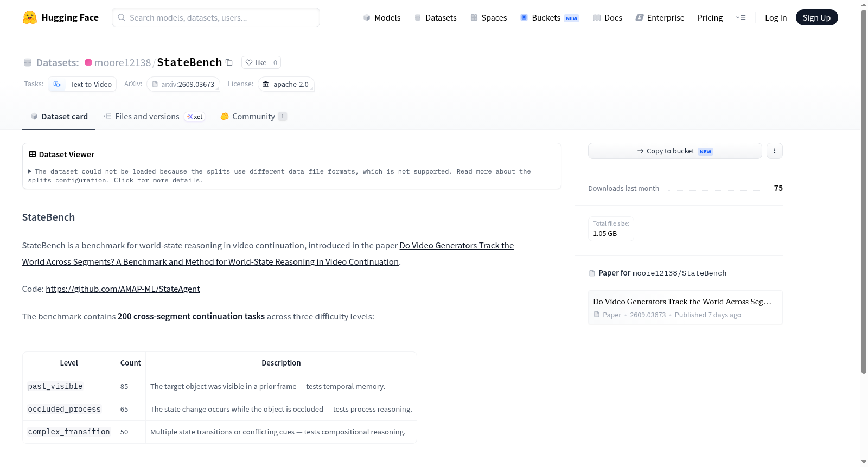Click the occluded_process table cell
Image resolution: width=868 pixels, height=467 pixels.
click(x=69, y=409)
